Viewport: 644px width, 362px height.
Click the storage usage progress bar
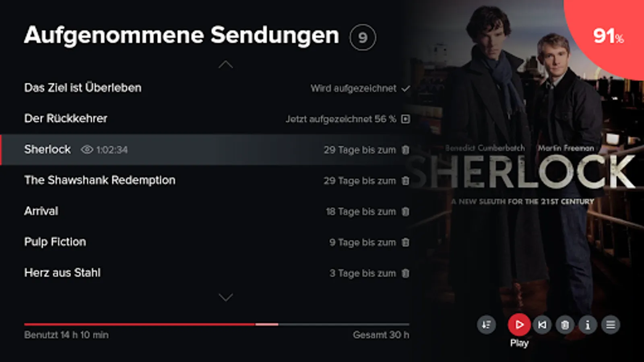coord(217,324)
